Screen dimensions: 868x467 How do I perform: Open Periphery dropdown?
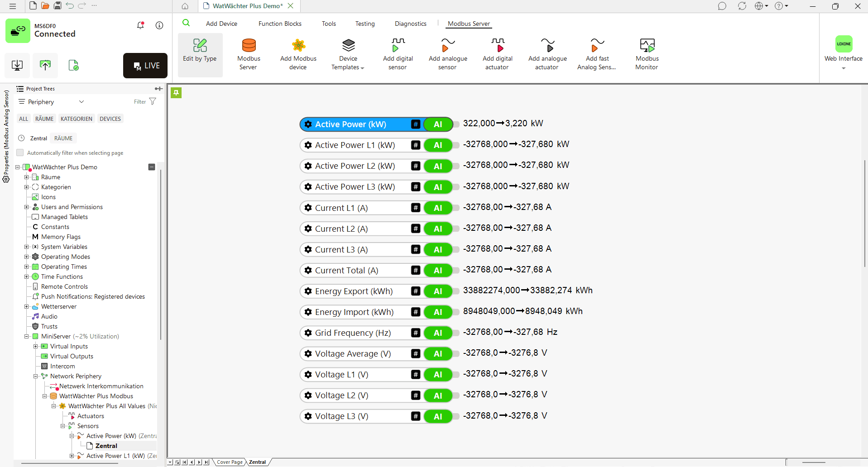51,102
